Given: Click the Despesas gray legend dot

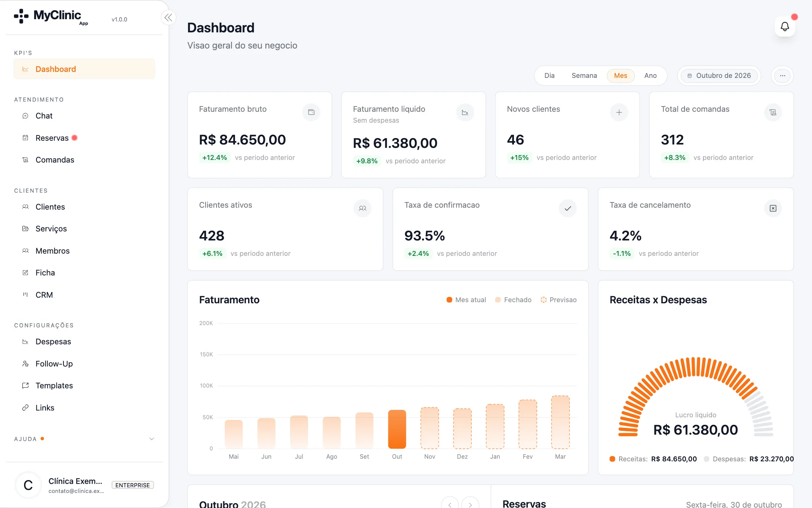Looking at the screenshot, I should click(706, 459).
